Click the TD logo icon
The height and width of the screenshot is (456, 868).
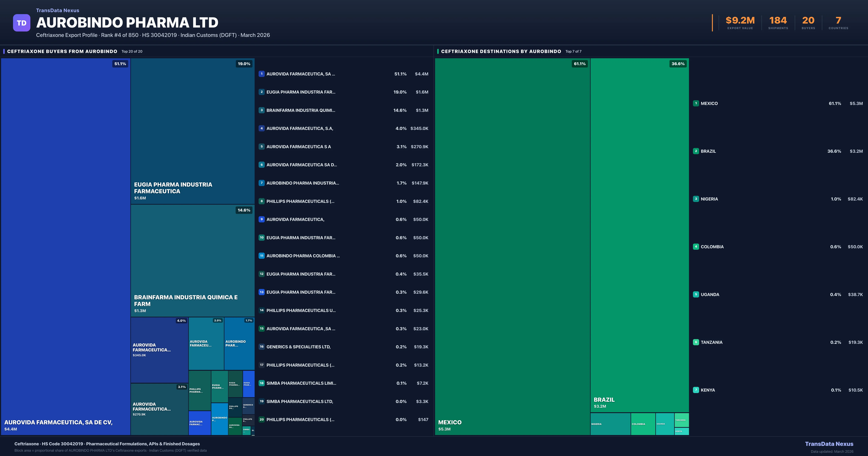pos(22,22)
